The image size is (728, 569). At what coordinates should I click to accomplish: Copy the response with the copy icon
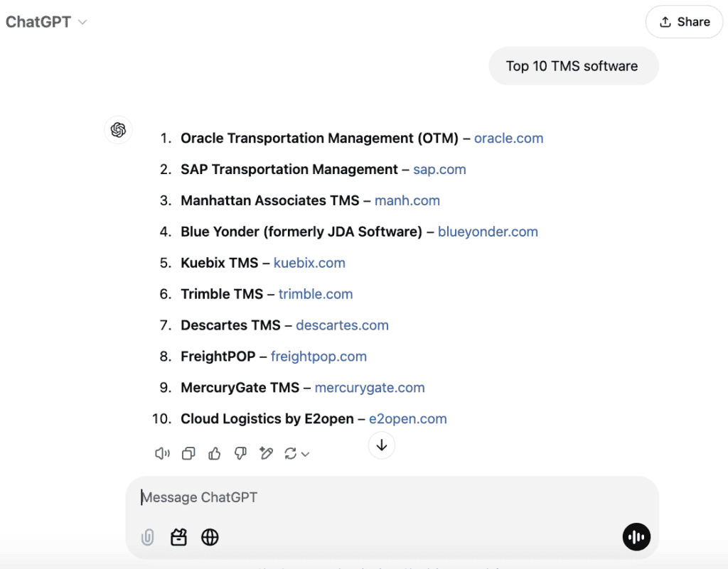pyautogui.click(x=188, y=453)
